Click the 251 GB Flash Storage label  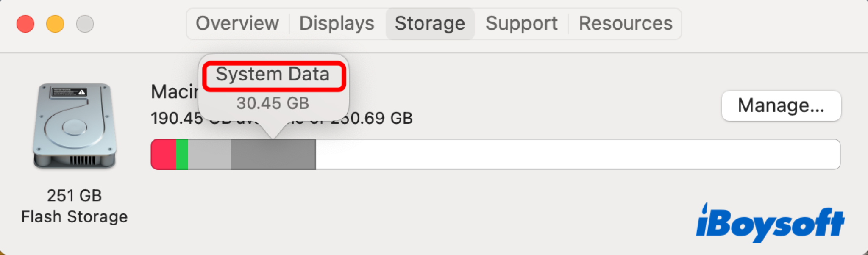(x=74, y=206)
